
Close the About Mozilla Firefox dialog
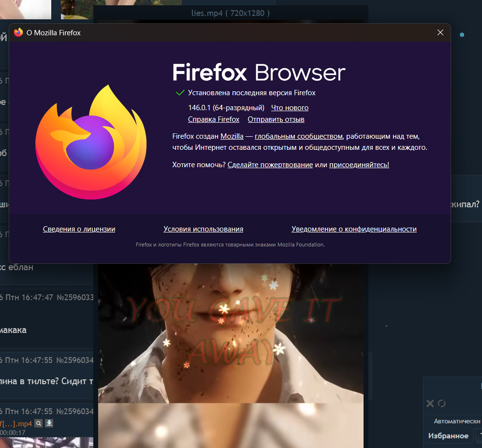tap(440, 32)
